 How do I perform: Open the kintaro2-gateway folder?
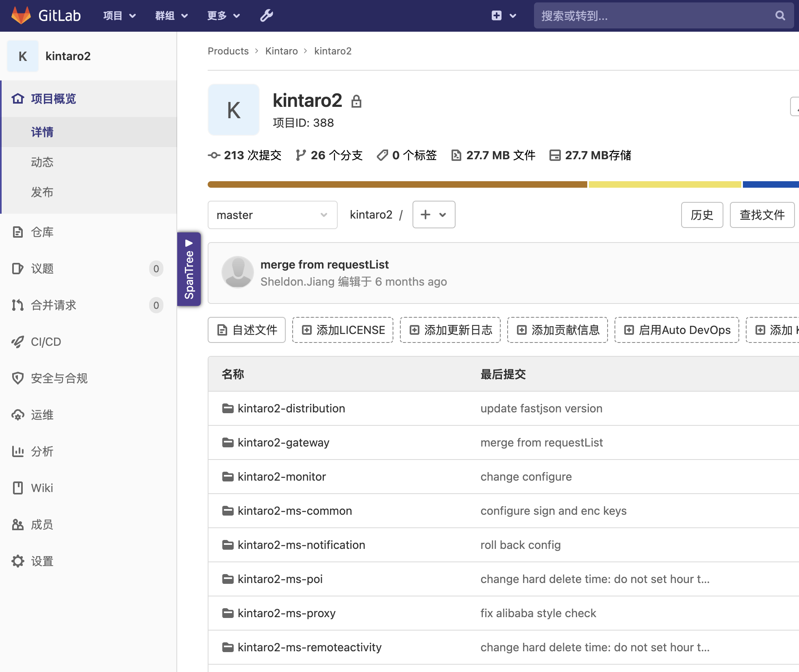pos(283,442)
